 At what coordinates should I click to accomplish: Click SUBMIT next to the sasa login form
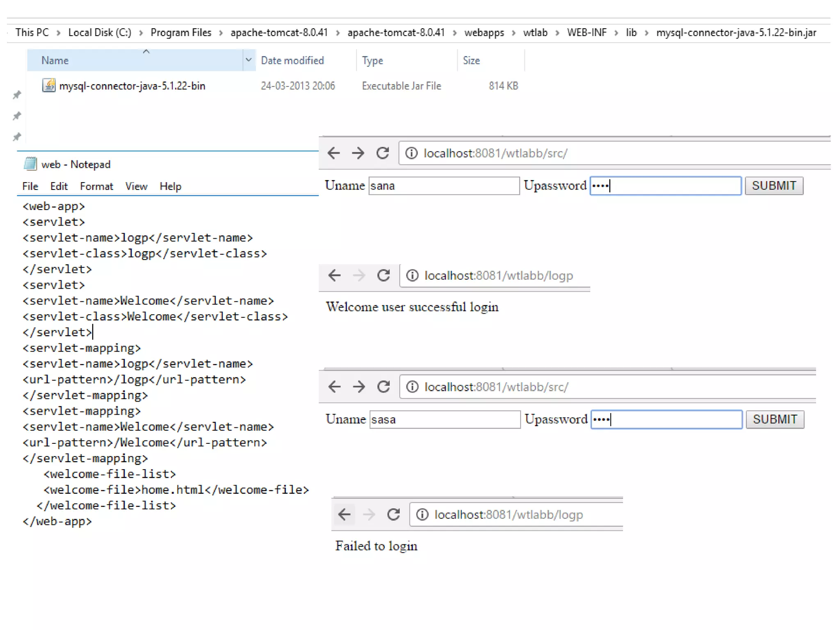775,419
